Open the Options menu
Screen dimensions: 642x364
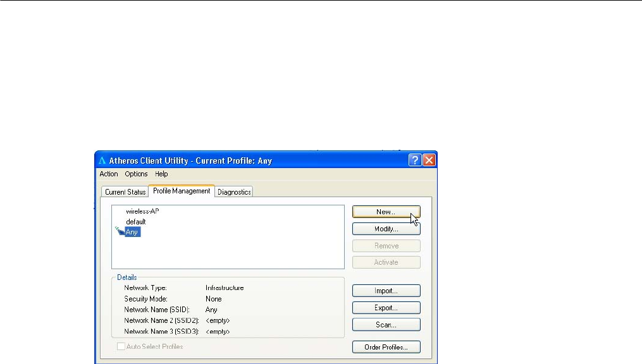click(x=136, y=174)
